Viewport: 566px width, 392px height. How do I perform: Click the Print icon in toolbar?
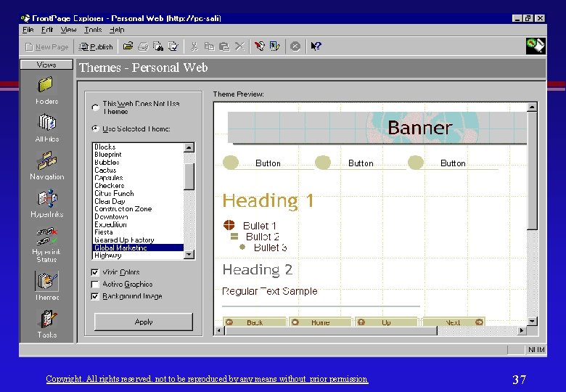[x=143, y=46]
